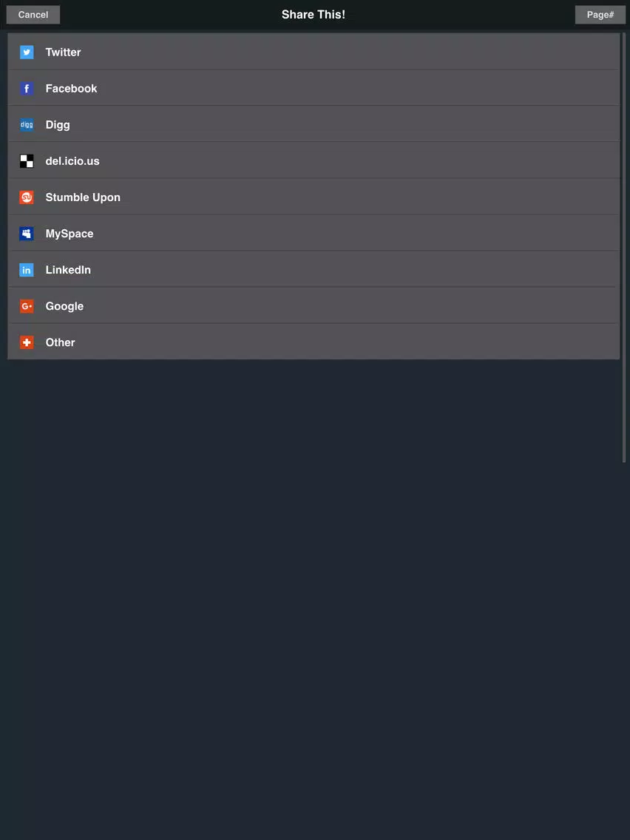Click the Stumble Upon orange icon
Viewport: 630px width, 840px height.
[27, 197]
